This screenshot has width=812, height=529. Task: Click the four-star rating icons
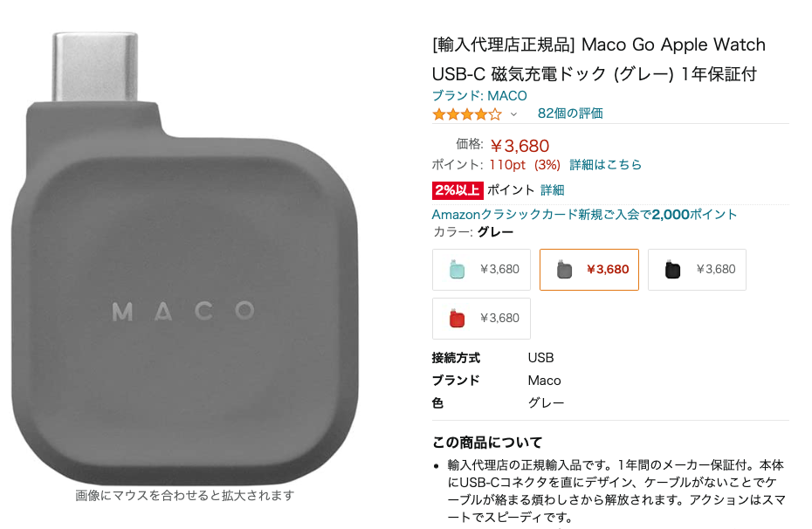coord(467,113)
